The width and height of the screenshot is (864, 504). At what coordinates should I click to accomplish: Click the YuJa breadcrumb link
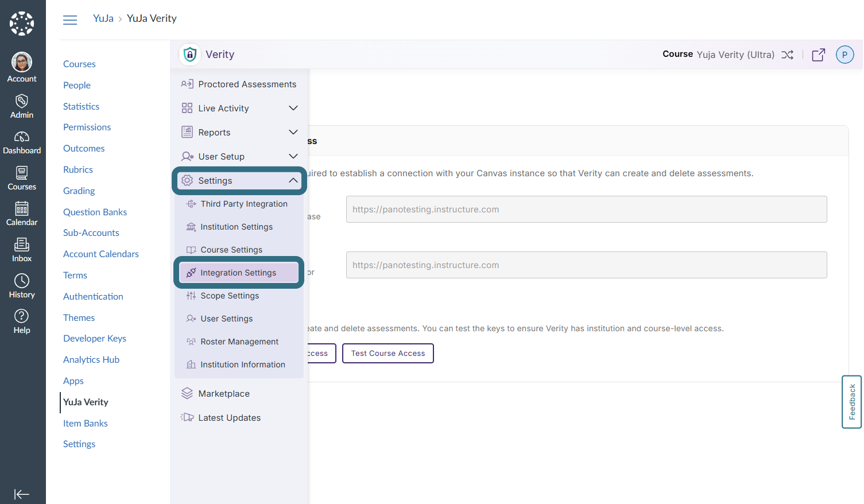103,18
